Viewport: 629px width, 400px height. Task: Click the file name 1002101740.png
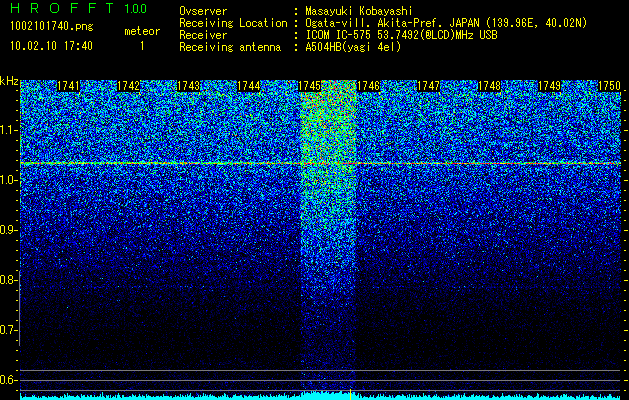(x=52, y=26)
